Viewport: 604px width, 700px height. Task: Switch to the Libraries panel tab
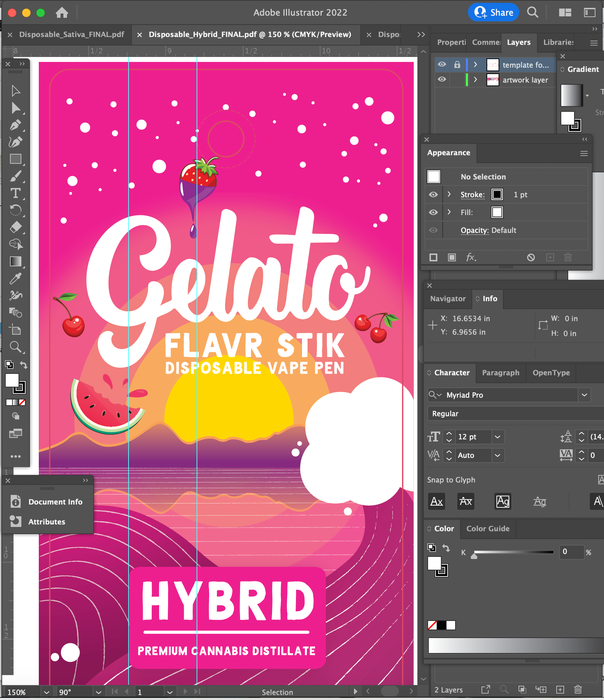558,42
